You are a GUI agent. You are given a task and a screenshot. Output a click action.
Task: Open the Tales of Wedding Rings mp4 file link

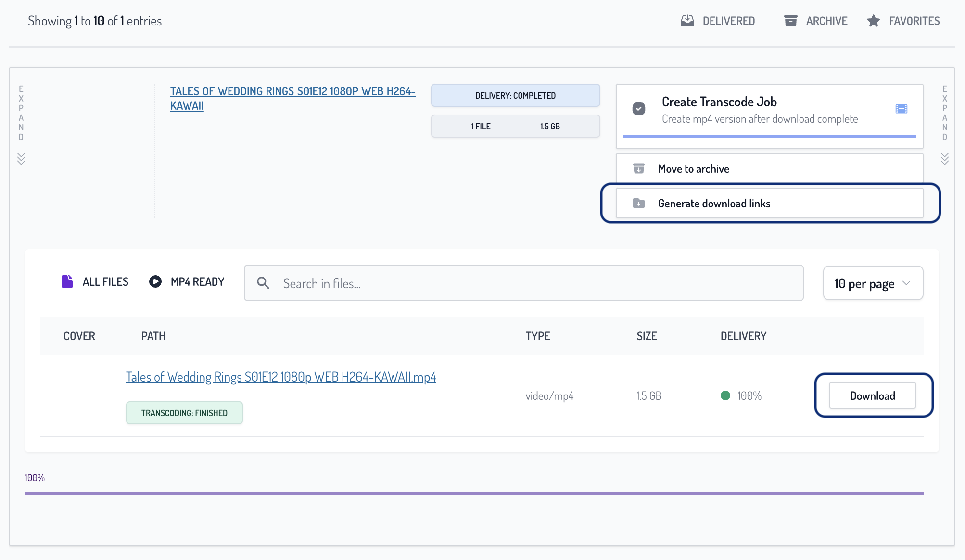coord(281,377)
